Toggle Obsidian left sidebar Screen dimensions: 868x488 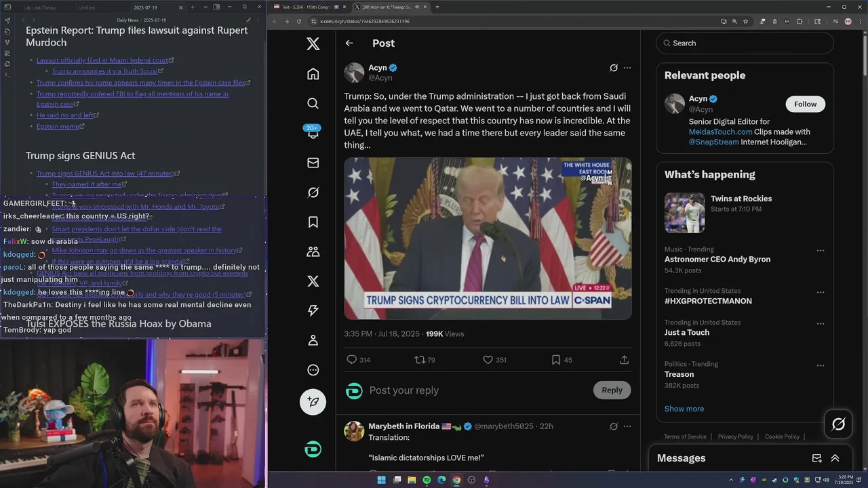point(7,7)
